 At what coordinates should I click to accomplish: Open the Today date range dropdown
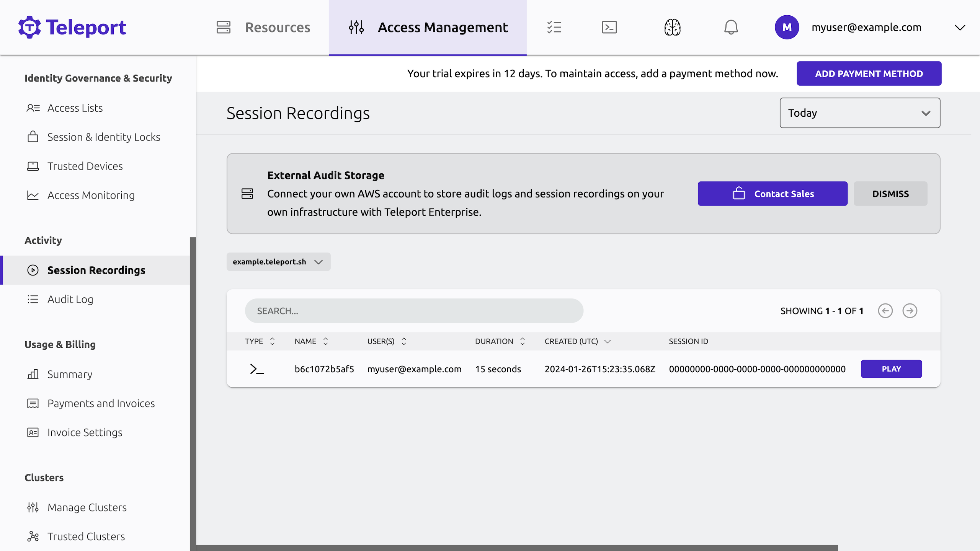[860, 113]
